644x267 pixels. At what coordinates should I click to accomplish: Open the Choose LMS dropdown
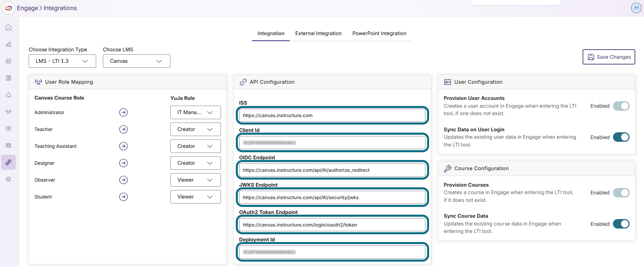tap(137, 61)
